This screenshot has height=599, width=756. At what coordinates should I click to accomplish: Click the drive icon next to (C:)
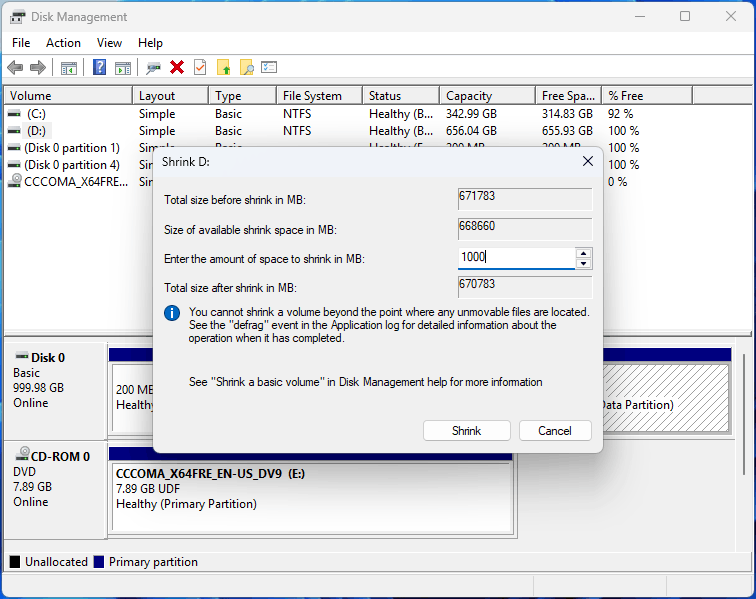tap(14, 114)
